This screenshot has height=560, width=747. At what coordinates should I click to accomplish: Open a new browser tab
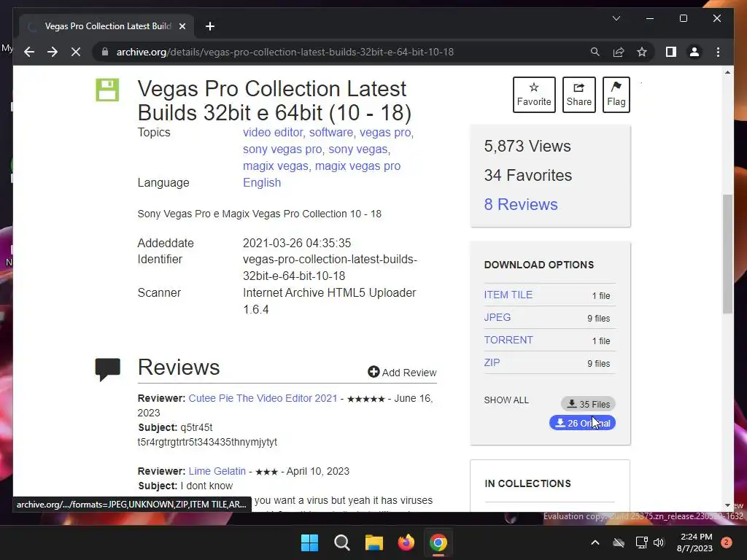pyautogui.click(x=210, y=26)
